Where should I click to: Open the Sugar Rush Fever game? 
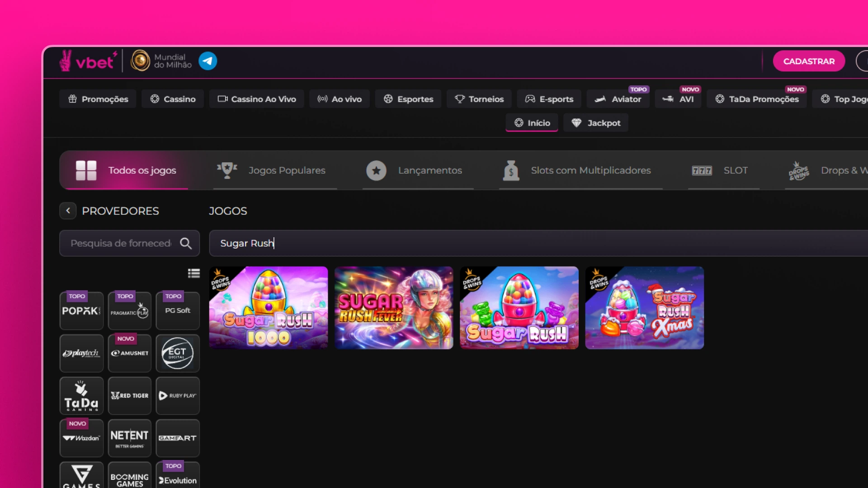(394, 308)
